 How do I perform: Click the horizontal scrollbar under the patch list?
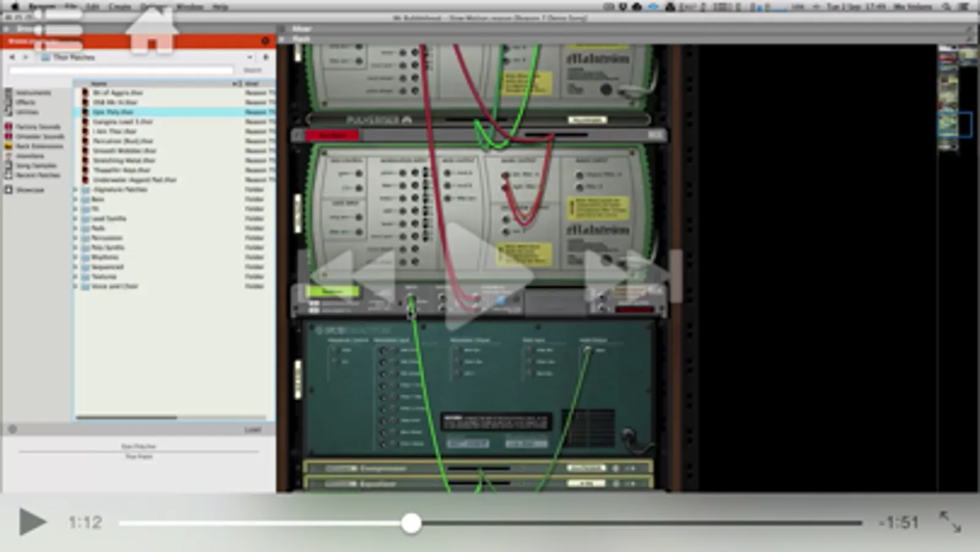[126, 418]
